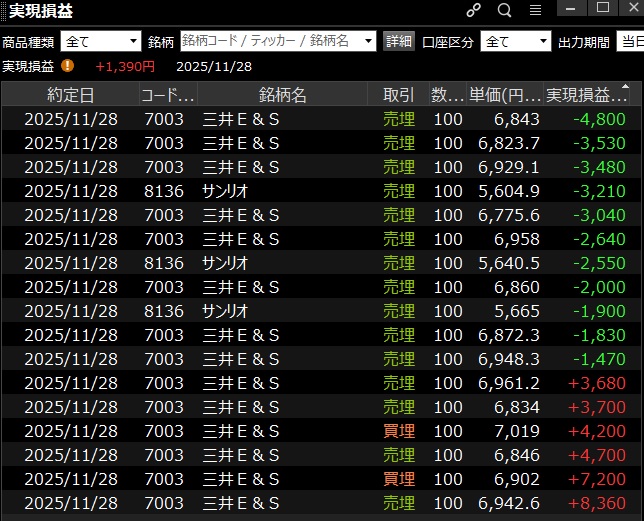Click the 詳細 button
The width and height of the screenshot is (644, 521).
point(398,41)
